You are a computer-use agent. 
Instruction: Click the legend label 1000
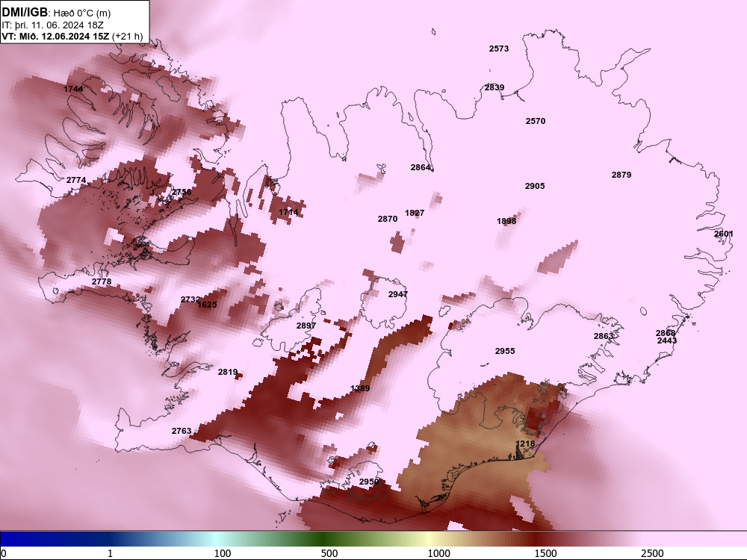438,553
